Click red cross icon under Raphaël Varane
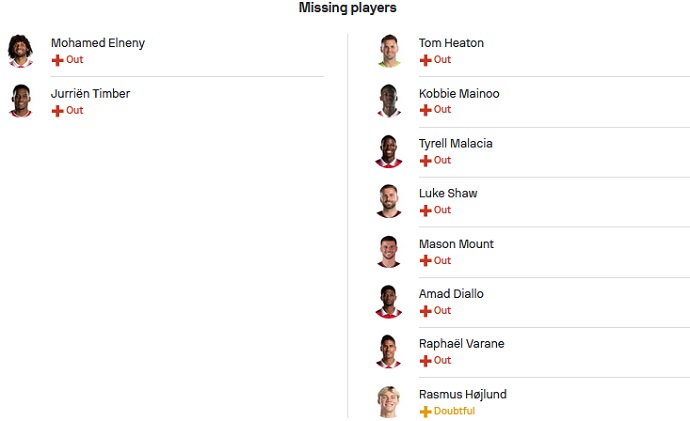This screenshot has height=421, width=690. click(x=426, y=360)
